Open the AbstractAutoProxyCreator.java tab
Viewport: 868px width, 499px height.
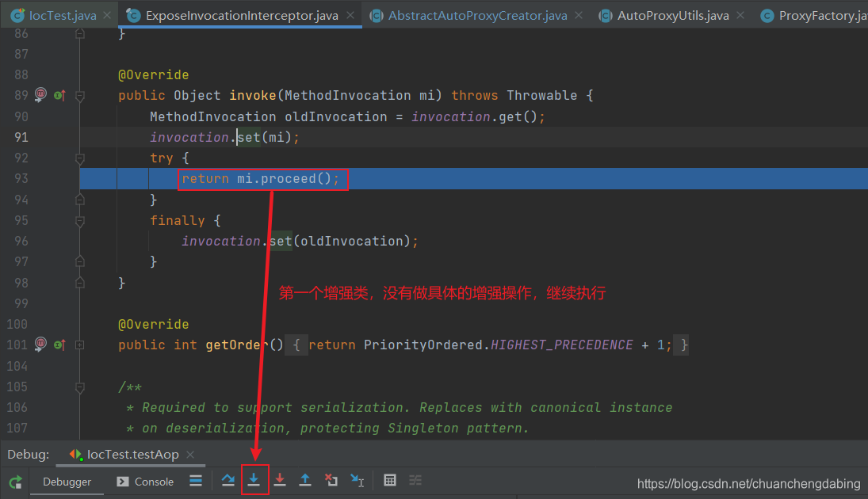click(478, 16)
